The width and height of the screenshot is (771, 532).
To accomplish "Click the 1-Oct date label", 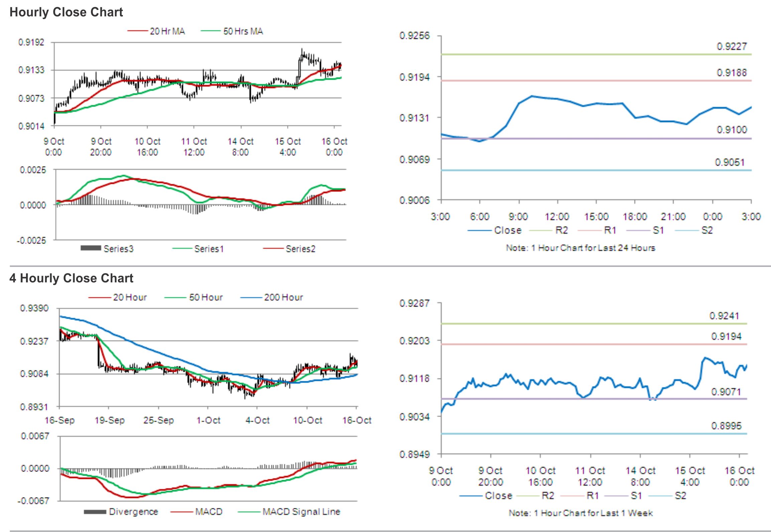I will click(209, 420).
